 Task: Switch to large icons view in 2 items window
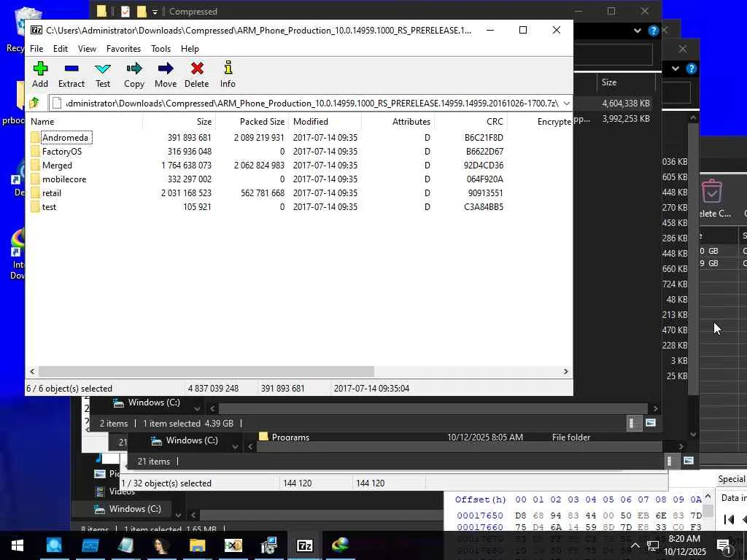[650, 423]
